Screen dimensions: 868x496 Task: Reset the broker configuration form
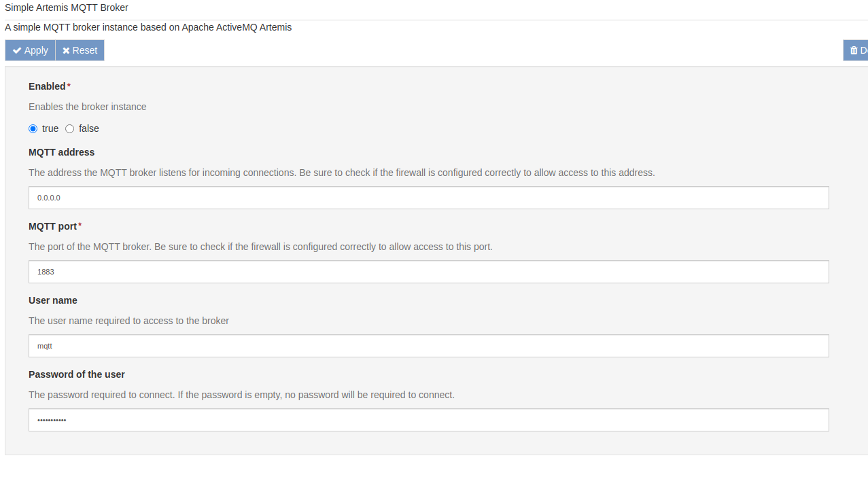80,50
